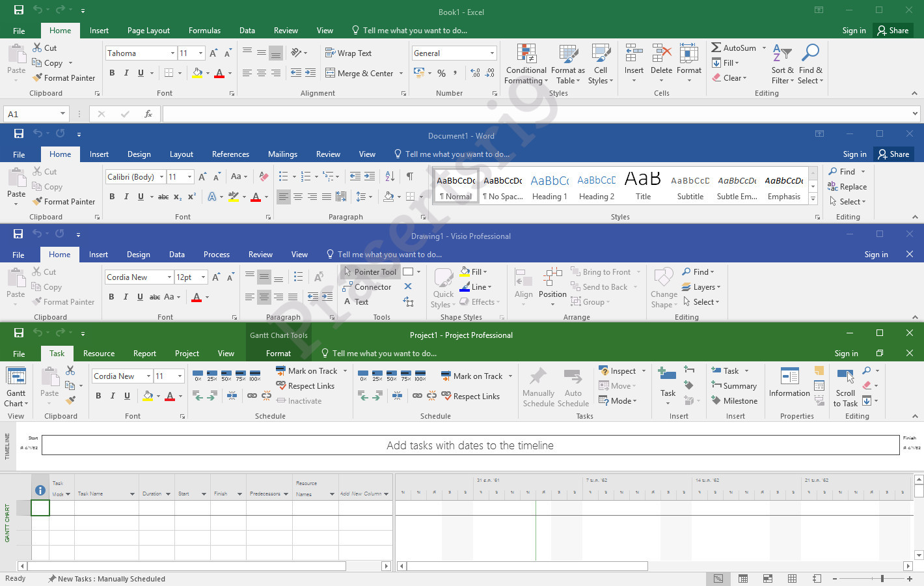
Task: Open Excel font name dropdown showing Tahoma
Action: [172, 53]
